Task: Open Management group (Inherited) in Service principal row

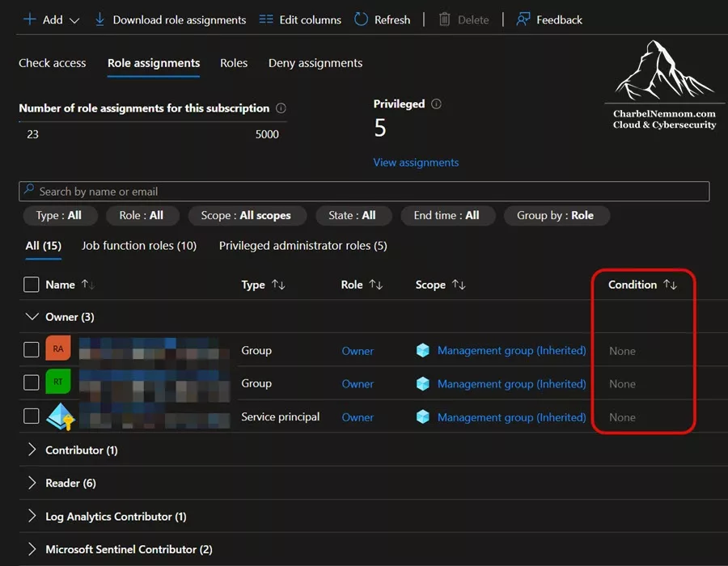Action: [512, 417]
